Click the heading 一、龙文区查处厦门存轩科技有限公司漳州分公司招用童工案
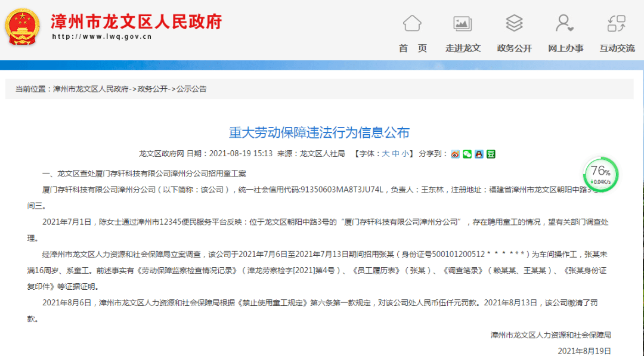 click(144, 174)
